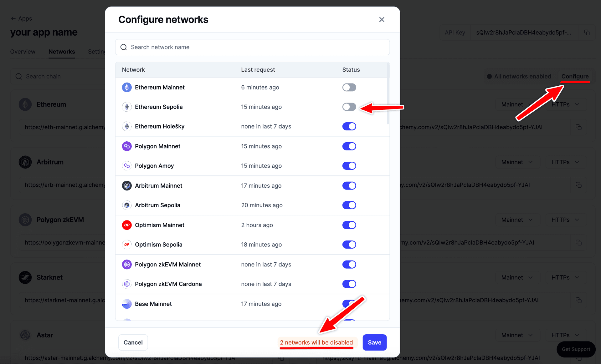
Task: Open Polygon zkEVM HTTPs dropdown
Action: coord(565,220)
